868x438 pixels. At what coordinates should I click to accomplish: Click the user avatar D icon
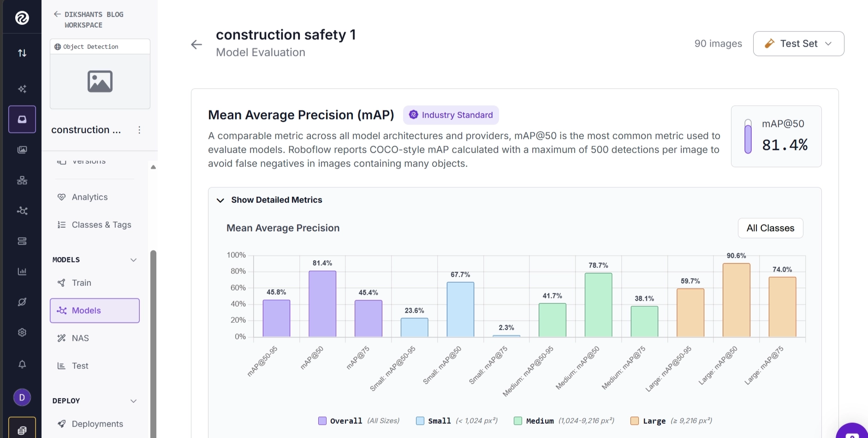tap(22, 397)
